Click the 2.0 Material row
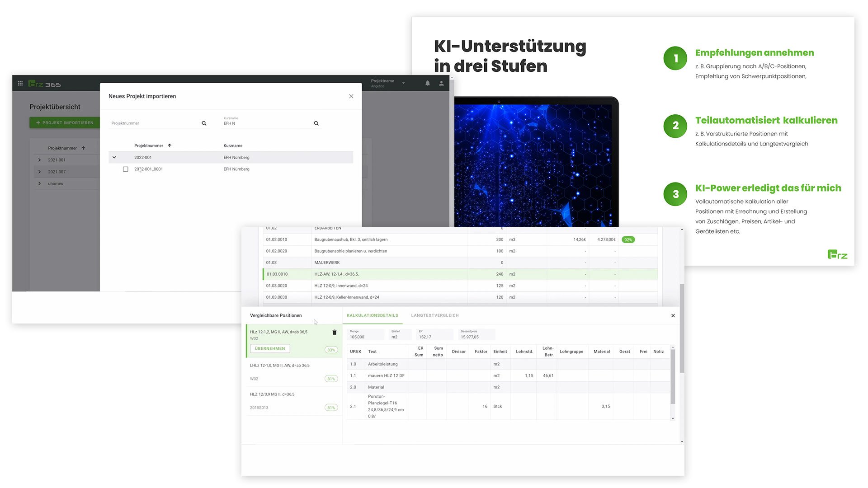Screen dimensions: 868x488 (509, 387)
